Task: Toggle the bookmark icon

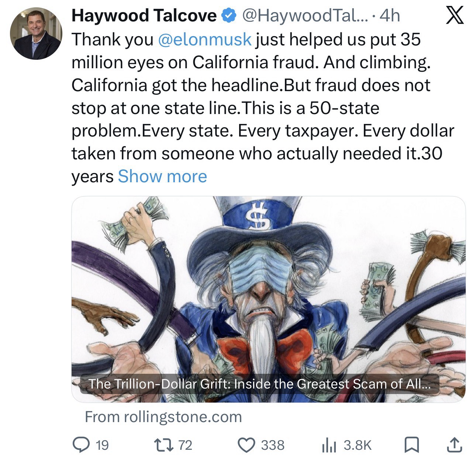Action: [410, 445]
